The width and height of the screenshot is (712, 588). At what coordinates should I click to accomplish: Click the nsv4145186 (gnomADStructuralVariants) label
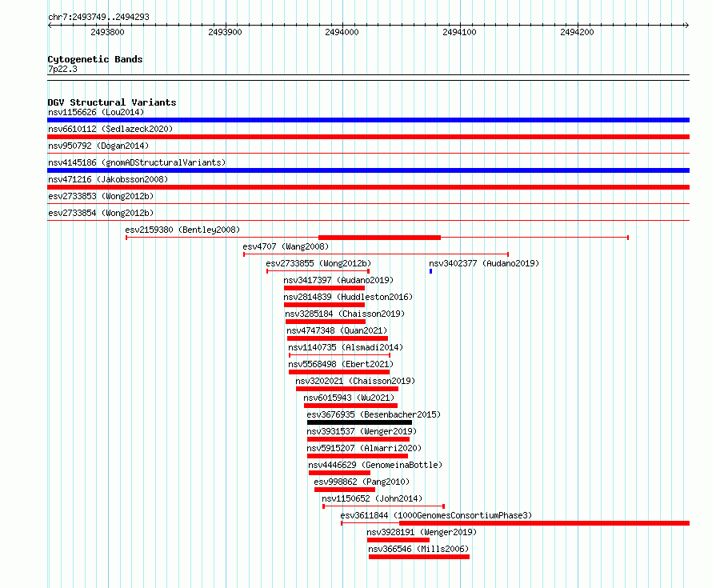point(137,162)
